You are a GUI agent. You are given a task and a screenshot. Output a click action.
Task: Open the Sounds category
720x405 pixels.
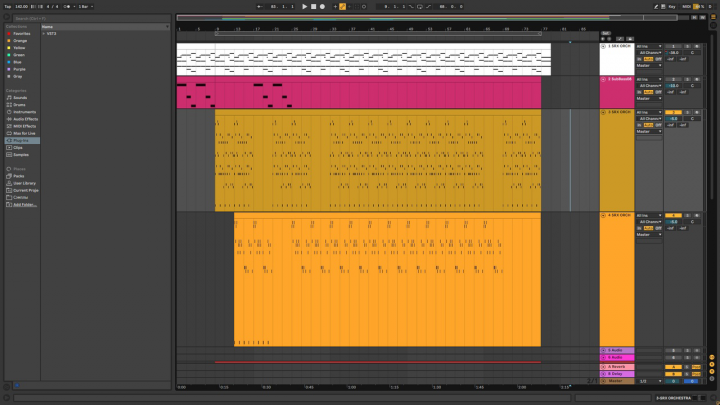(x=20, y=98)
